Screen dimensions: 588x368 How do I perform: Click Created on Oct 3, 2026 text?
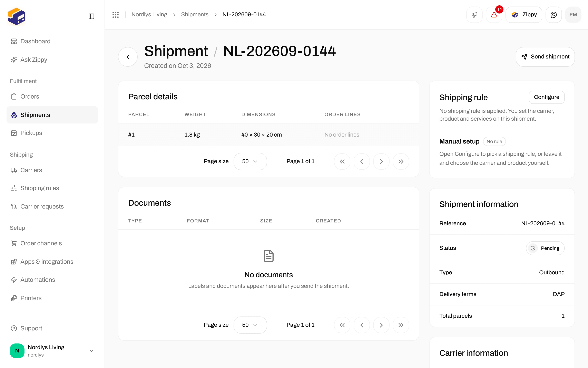pos(177,66)
